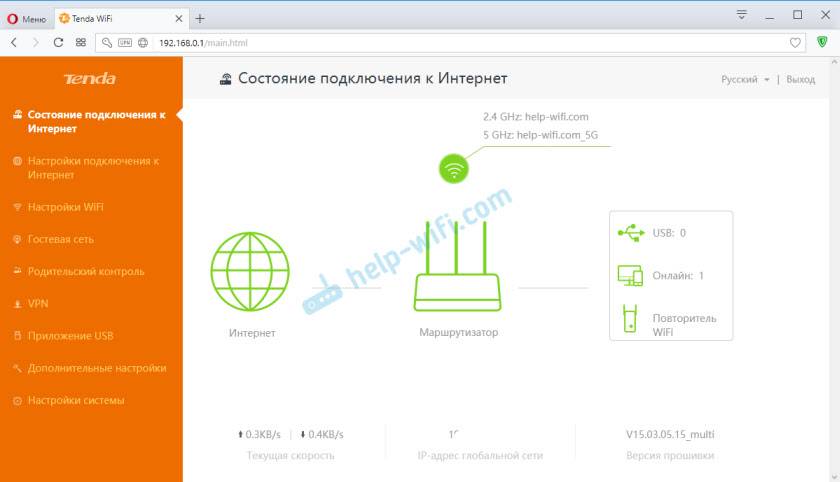
Task: Click the Выход logout link
Action: click(800, 79)
